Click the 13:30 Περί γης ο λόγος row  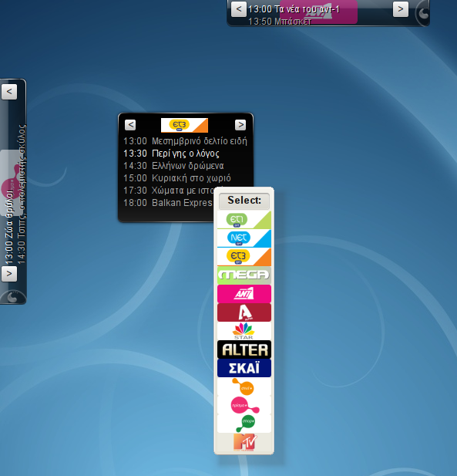tap(171, 154)
